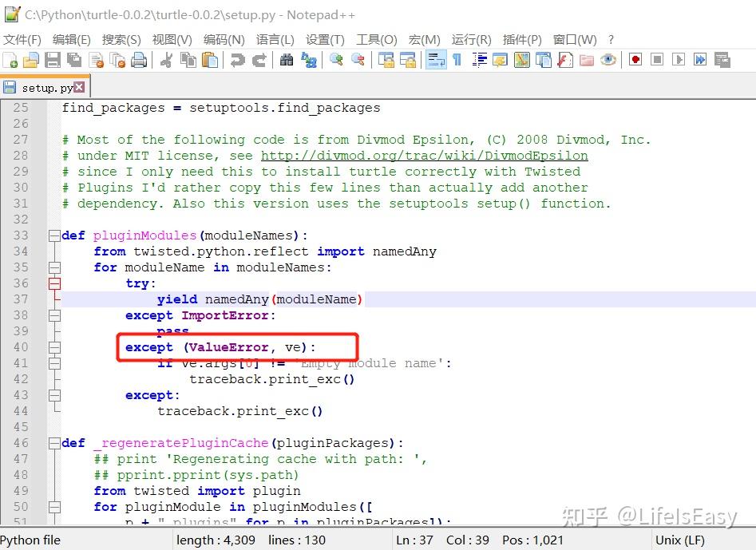Collapse the red try block fold marker
This screenshot has width=756, height=550.
pyautogui.click(x=54, y=283)
